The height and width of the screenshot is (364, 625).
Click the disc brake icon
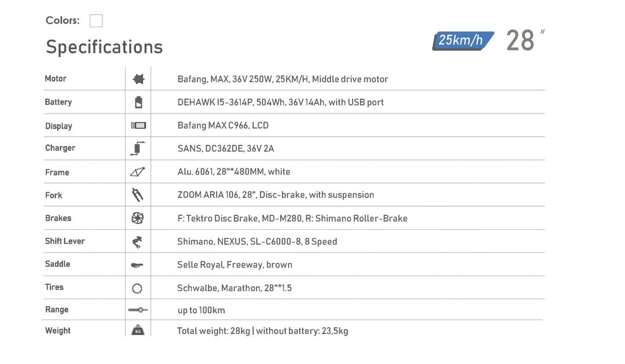click(138, 218)
